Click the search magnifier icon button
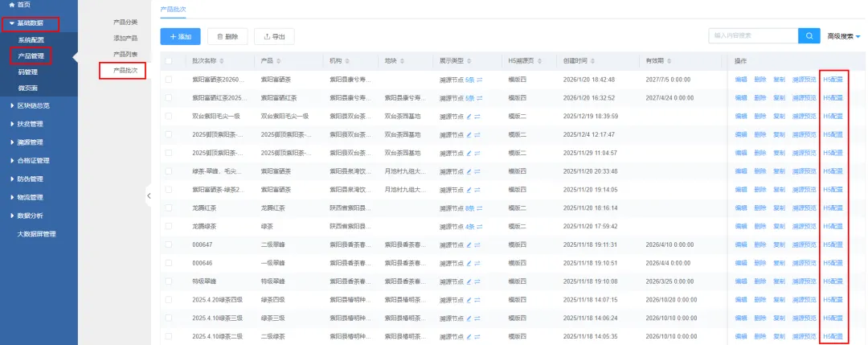Screen dimensions: 868x345 coord(809,35)
